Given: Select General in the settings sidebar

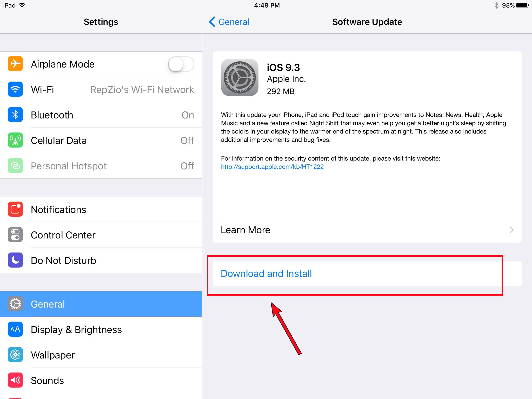Looking at the screenshot, I should 101,304.
